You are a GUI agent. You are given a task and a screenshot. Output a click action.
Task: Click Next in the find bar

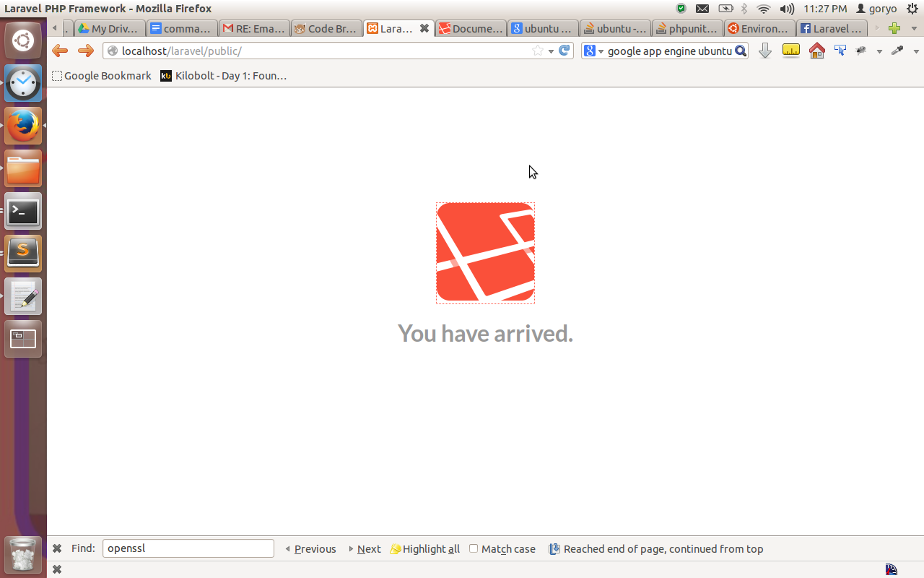coord(369,548)
